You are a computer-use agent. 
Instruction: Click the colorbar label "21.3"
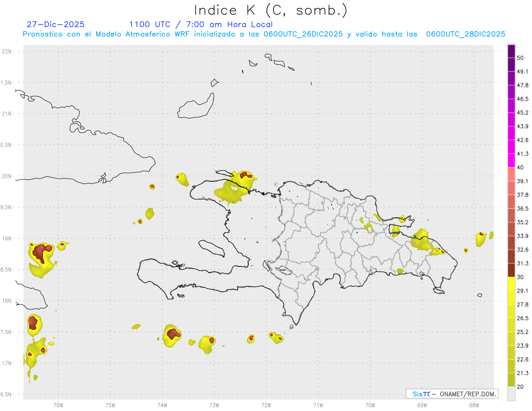click(x=523, y=374)
